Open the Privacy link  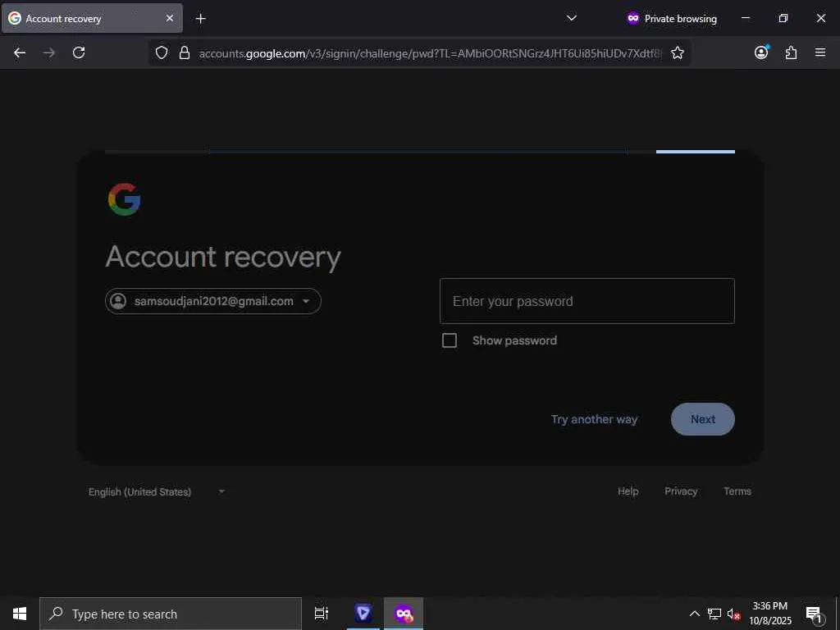[681, 491]
